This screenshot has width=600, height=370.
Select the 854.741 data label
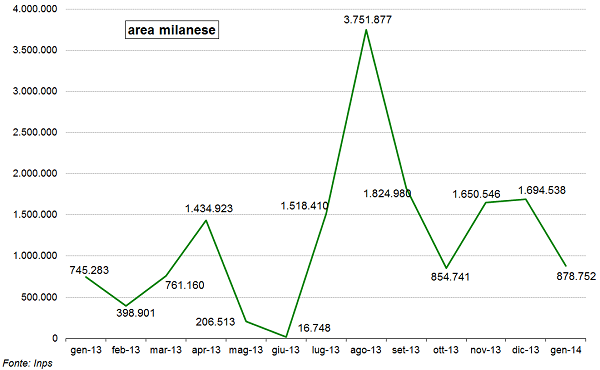(x=450, y=277)
